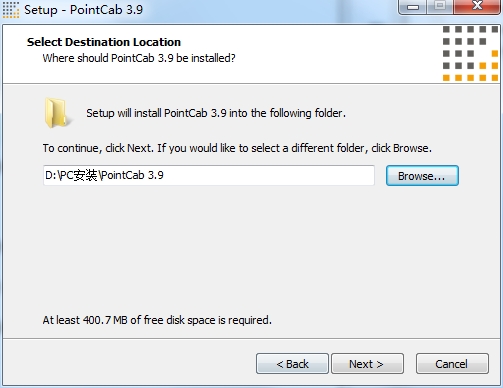Image resolution: width=503 pixels, height=388 pixels.
Task: Click the 'Where should PointCab 3.9 be installed?' text
Action: (139, 58)
